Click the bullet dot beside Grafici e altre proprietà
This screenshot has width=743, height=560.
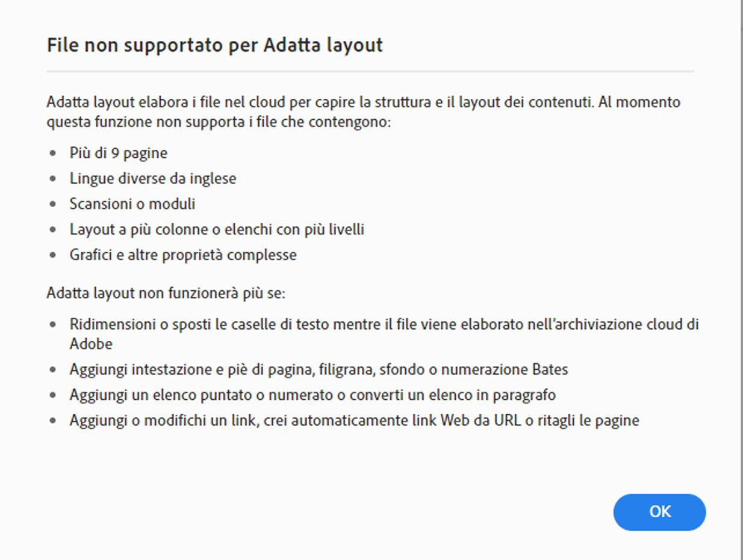[x=52, y=255]
